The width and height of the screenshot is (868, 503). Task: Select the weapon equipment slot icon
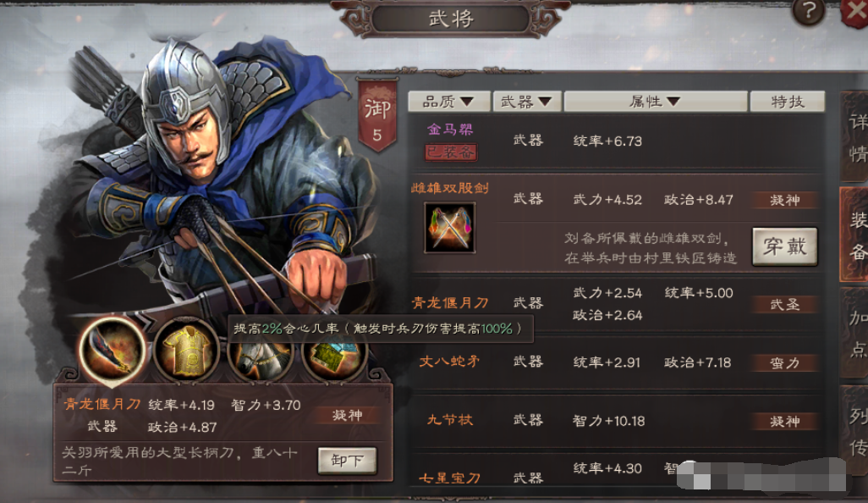(113, 350)
